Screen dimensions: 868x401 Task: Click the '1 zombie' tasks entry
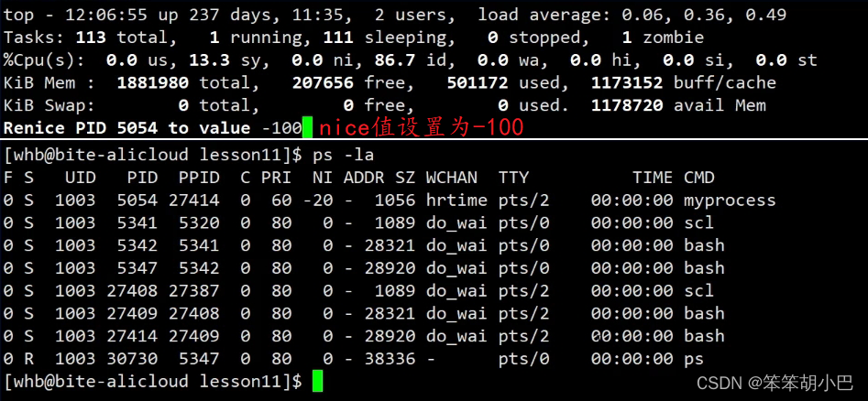[663, 38]
